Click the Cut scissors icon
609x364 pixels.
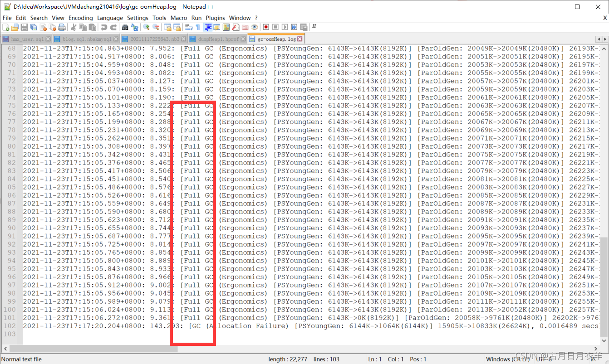74,27
